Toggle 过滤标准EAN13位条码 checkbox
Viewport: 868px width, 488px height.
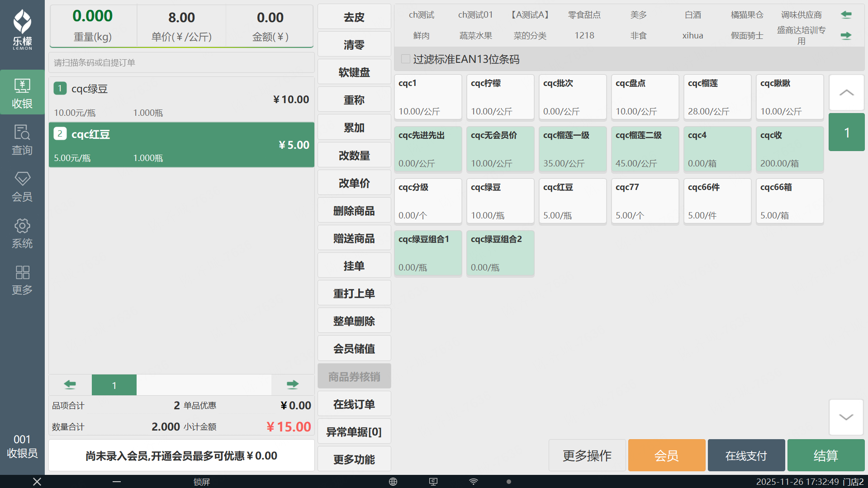click(406, 59)
